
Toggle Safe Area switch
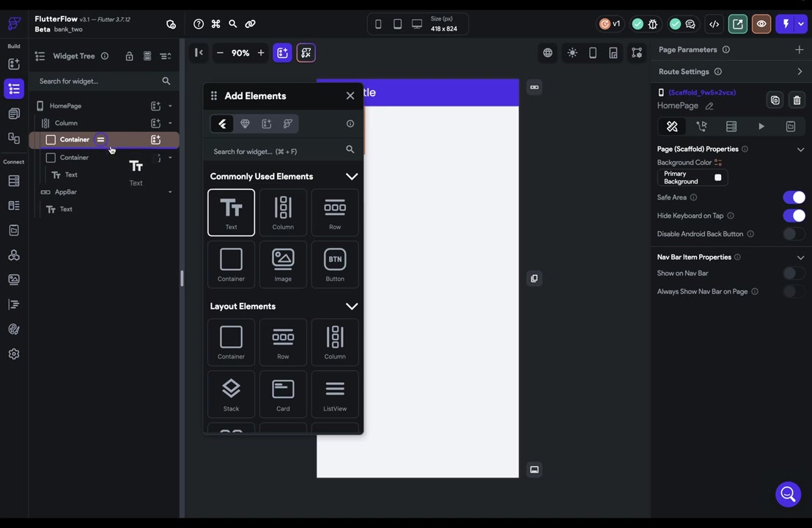coord(794,197)
